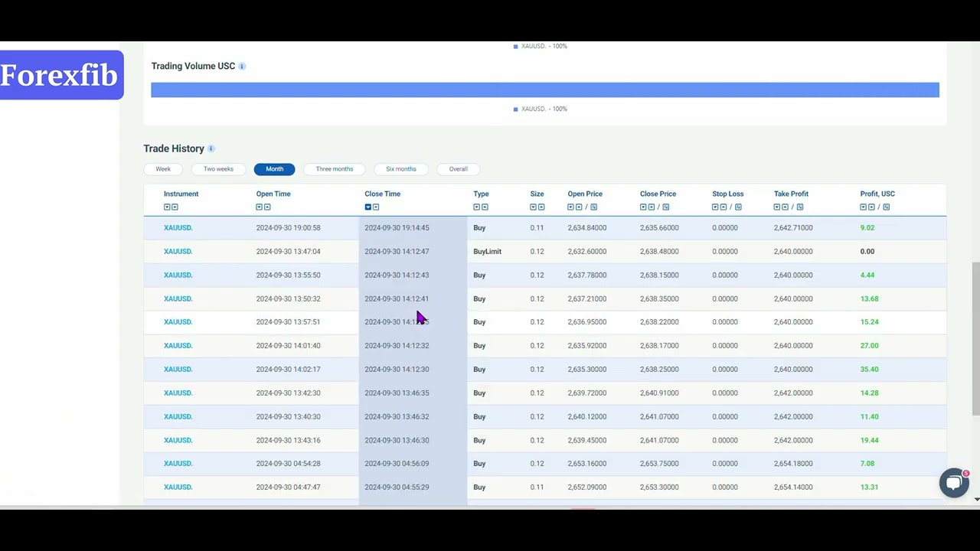Open XAUUSD link in 04:54:28 open row
Viewport: 980px width, 551px height.
coord(178,464)
